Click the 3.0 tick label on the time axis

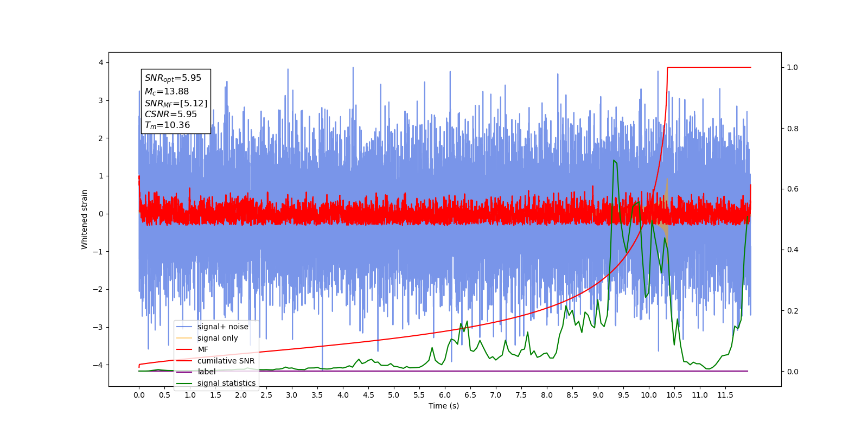(x=292, y=395)
